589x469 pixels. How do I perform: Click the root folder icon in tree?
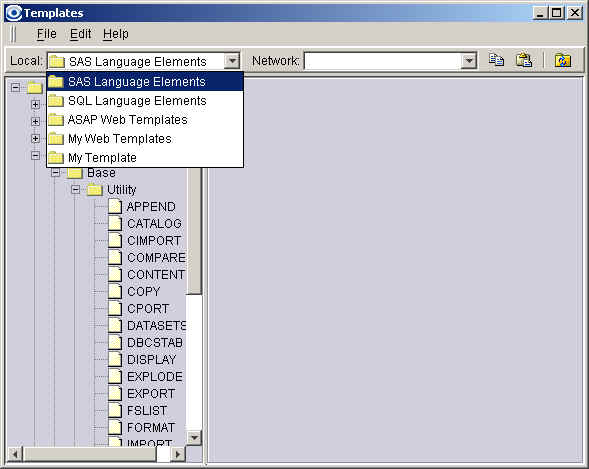click(x=35, y=88)
